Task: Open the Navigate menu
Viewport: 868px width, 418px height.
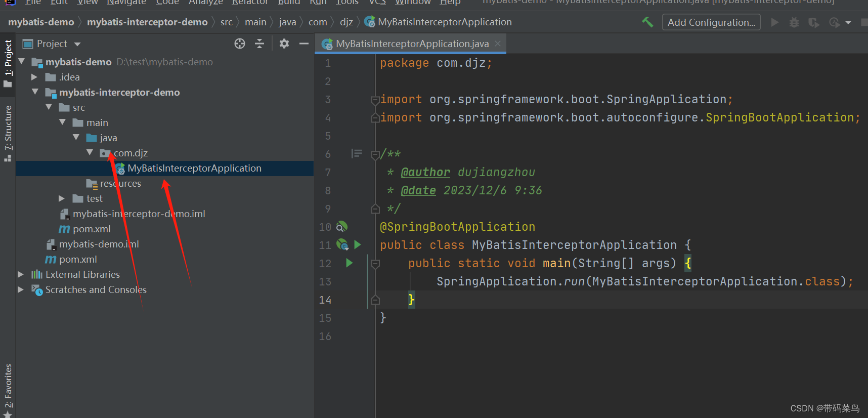Action: click(x=126, y=3)
